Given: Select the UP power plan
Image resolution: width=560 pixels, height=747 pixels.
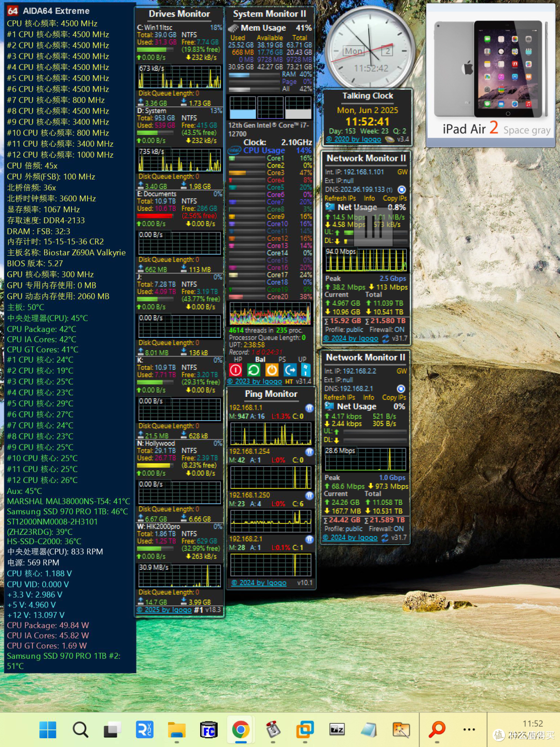Looking at the screenshot, I should (x=302, y=359).
